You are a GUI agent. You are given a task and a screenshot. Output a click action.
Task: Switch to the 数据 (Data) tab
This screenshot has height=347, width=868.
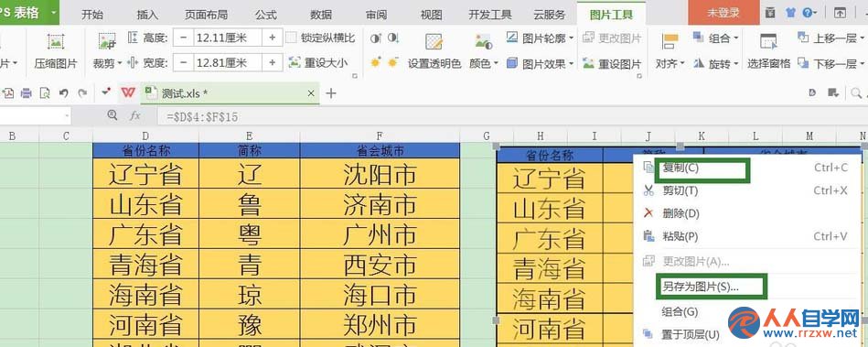click(x=321, y=15)
